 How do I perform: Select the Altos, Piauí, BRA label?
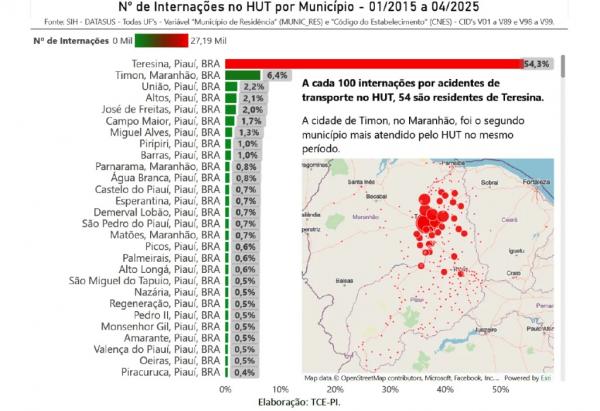(x=183, y=98)
